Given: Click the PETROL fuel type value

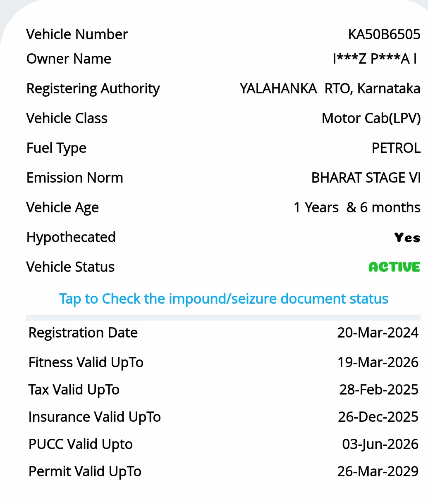Looking at the screenshot, I should coord(396,148).
